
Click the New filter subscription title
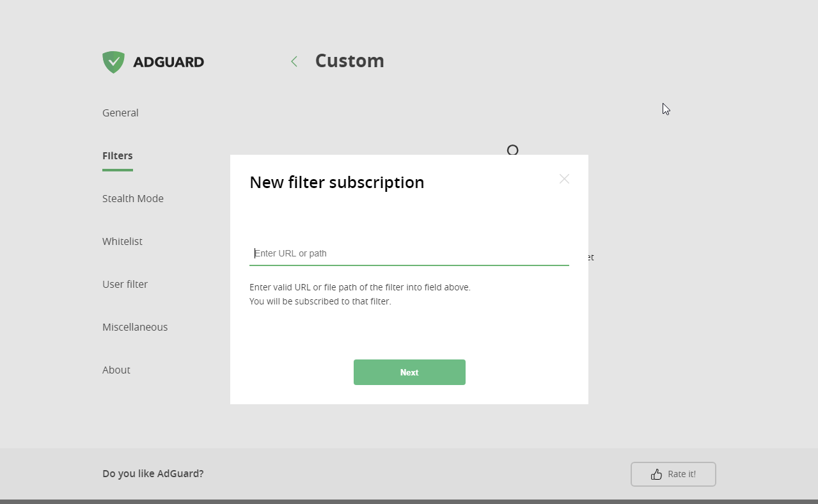(x=336, y=182)
